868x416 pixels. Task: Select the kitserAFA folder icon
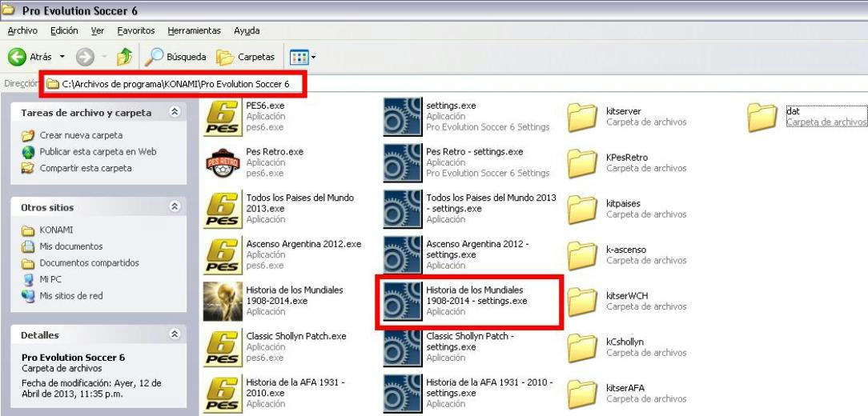(x=582, y=394)
